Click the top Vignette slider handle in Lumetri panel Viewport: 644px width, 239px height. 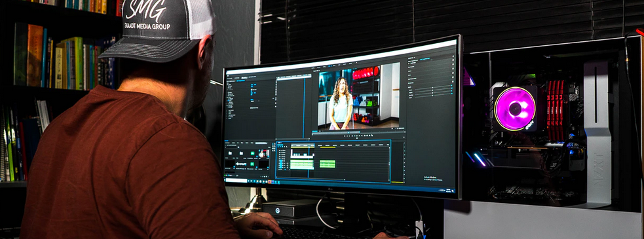tap(432, 88)
